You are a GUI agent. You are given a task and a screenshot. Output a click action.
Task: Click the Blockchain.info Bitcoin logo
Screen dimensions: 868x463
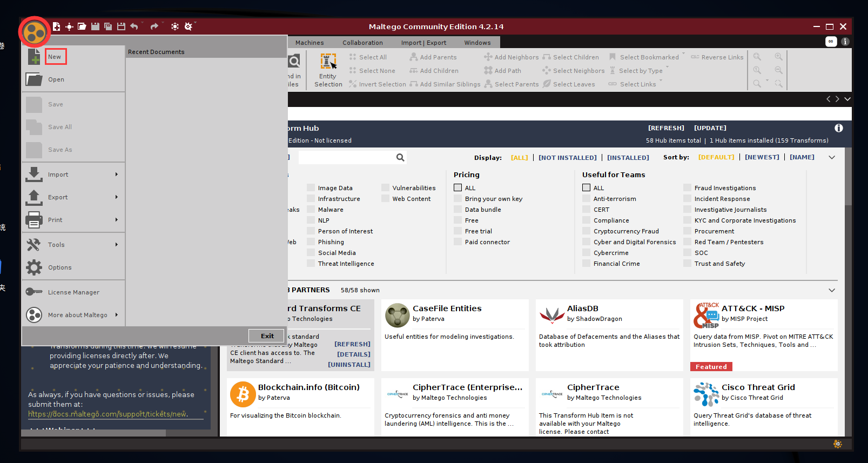[x=243, y=394]
